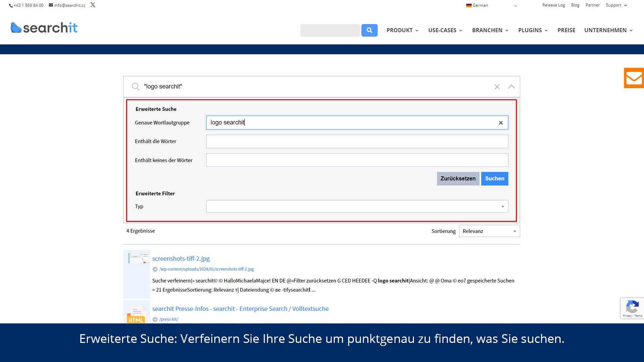Click the Zurücksetzen button
This screenshot has height=362, width=644.
pyautogui.click(x=458, y=179)
